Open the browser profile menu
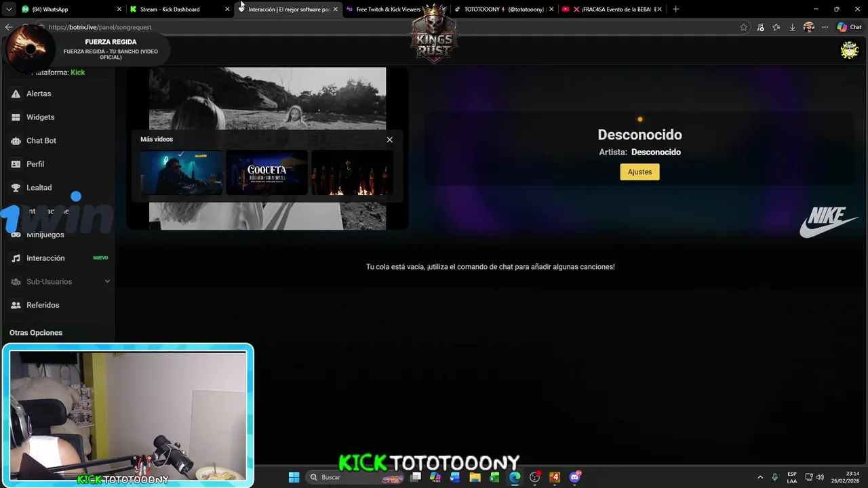This screenshot has height=488, width=868. point(808,27)
